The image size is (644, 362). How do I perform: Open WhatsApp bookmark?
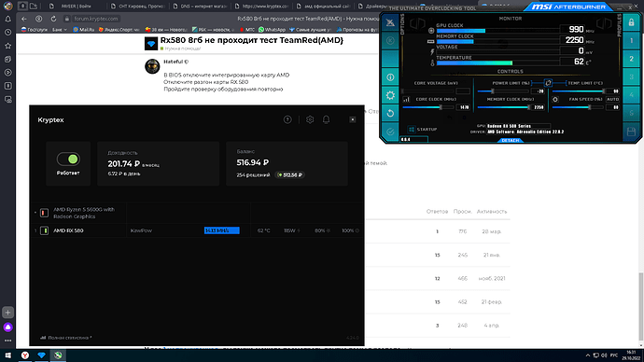point(272,30)
